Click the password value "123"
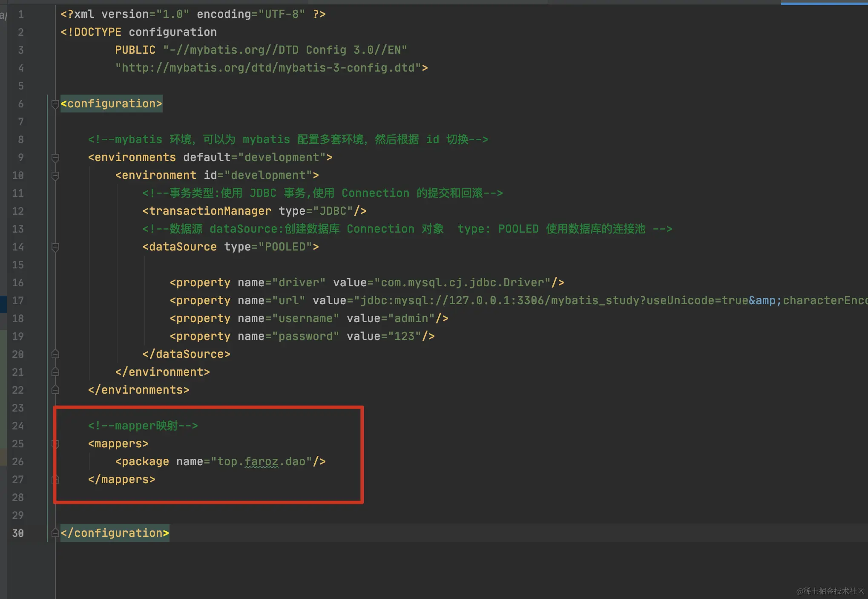Viewport: 868px width, 599px height. 404,337
